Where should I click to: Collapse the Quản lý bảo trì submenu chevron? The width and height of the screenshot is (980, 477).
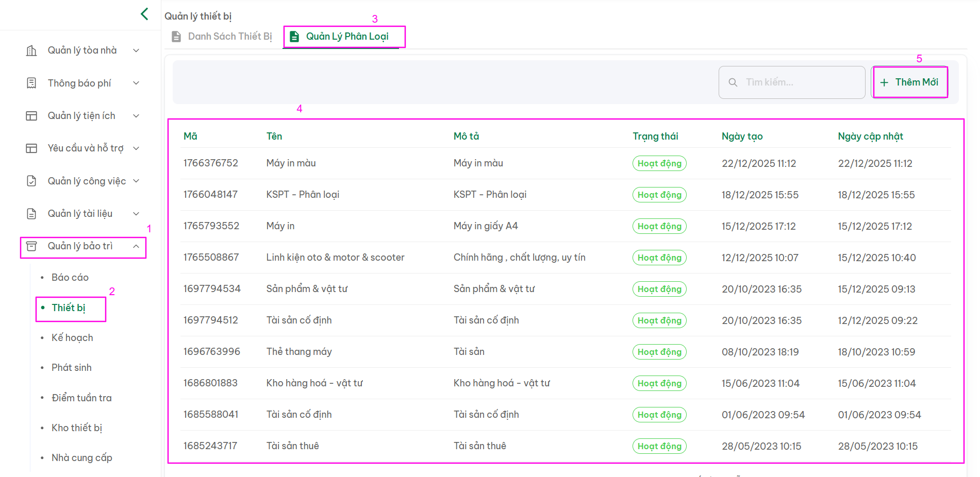point(136,246)
